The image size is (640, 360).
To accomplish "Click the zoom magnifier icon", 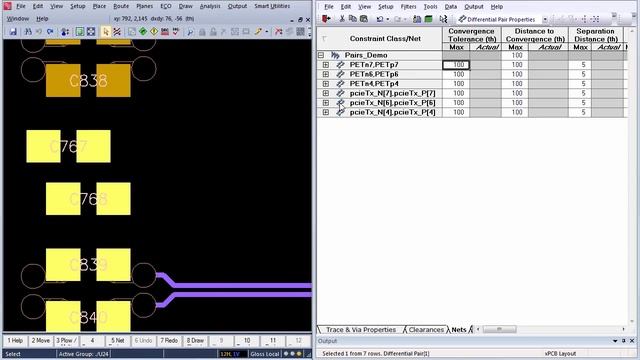I will pyautogui.click(x=190, y=31).
